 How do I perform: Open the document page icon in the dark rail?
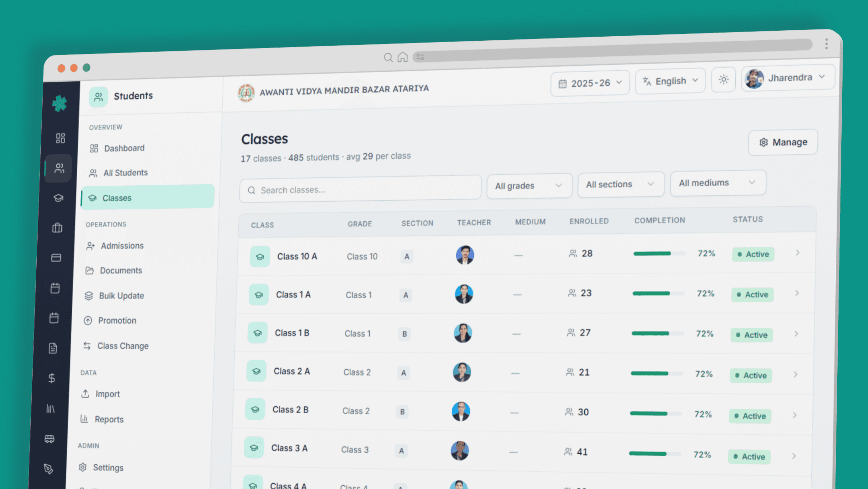coord(53,348)
